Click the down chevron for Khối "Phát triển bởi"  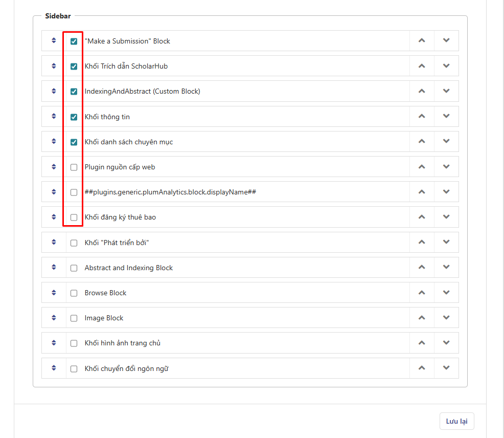pyautogui.click(x=446, y=242)
